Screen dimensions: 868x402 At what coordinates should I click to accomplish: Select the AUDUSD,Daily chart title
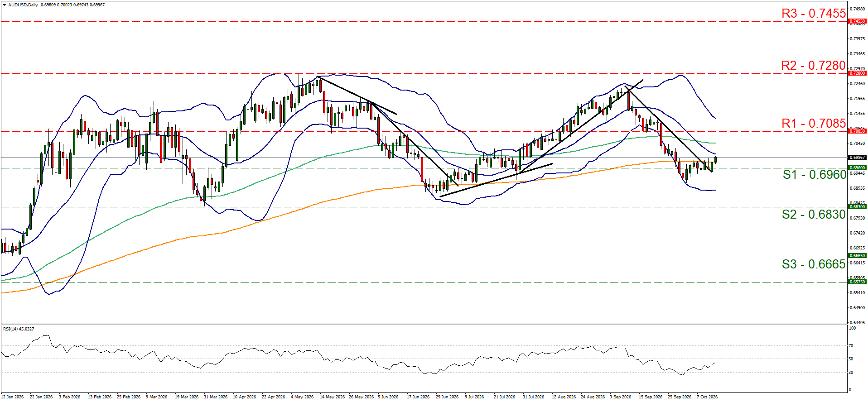pyautogui.click(x=23, y=5)
